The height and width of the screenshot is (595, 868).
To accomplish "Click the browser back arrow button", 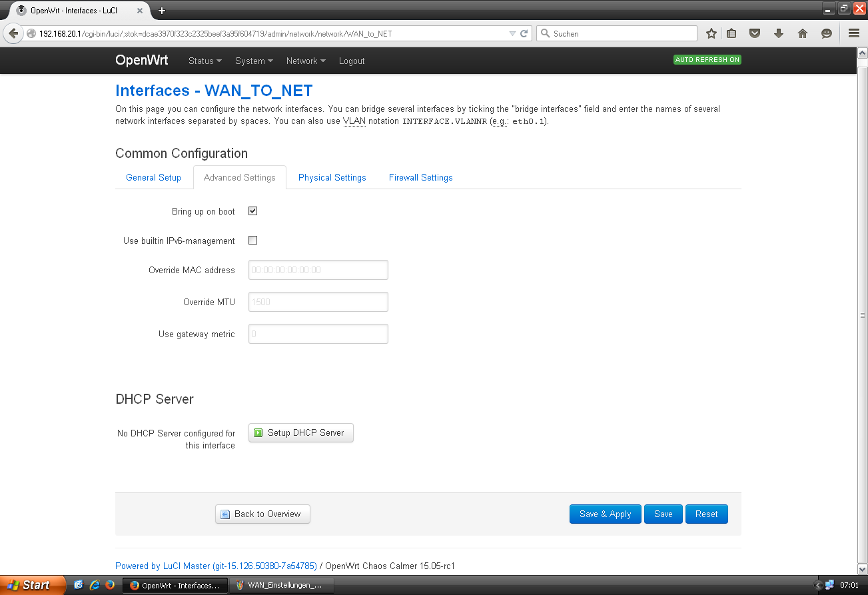I will click(13, 33).
